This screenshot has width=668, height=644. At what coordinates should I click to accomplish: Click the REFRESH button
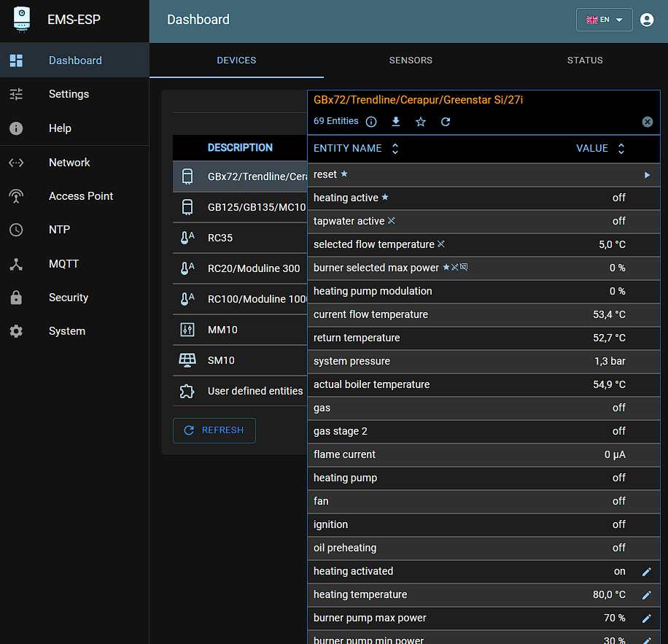[x=214, y=430]
